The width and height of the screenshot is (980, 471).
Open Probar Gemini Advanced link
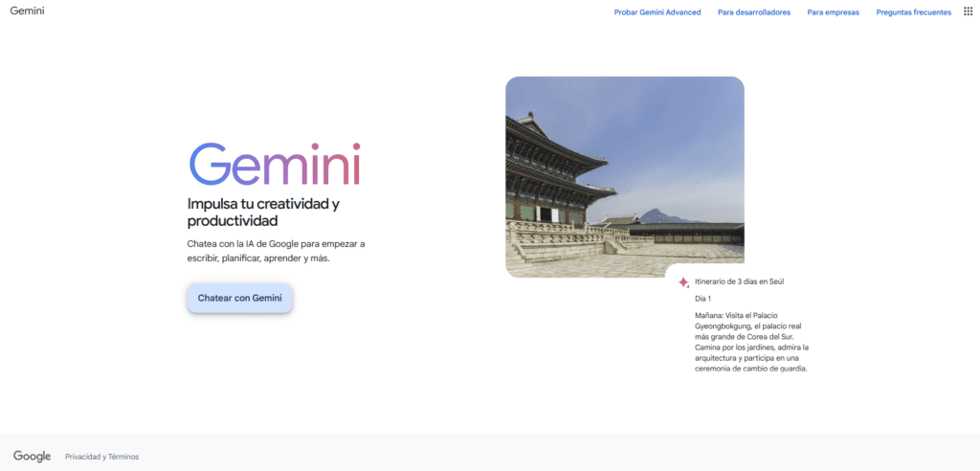coord(657,11)
